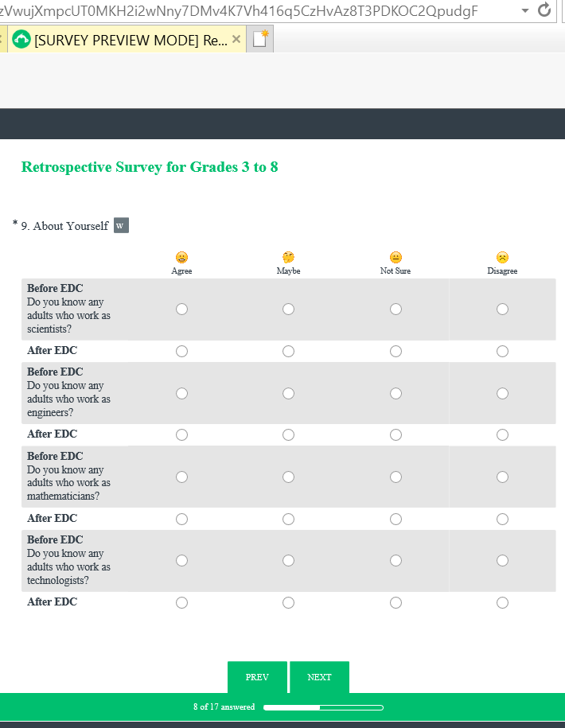The height and width of the screenshot is (728, 565).
Task: Click the reload page icon
Action: tap(545, 10)
